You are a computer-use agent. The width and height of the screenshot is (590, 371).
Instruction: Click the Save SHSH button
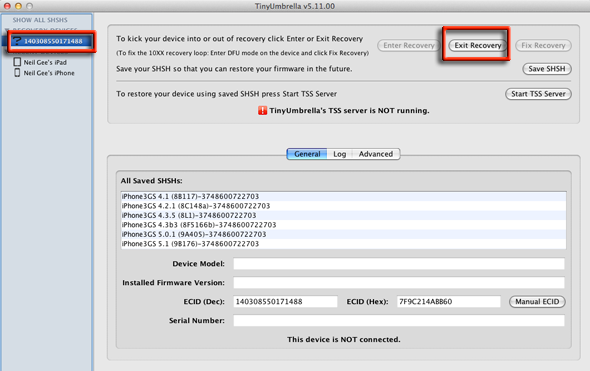click(x=547, y=69)
